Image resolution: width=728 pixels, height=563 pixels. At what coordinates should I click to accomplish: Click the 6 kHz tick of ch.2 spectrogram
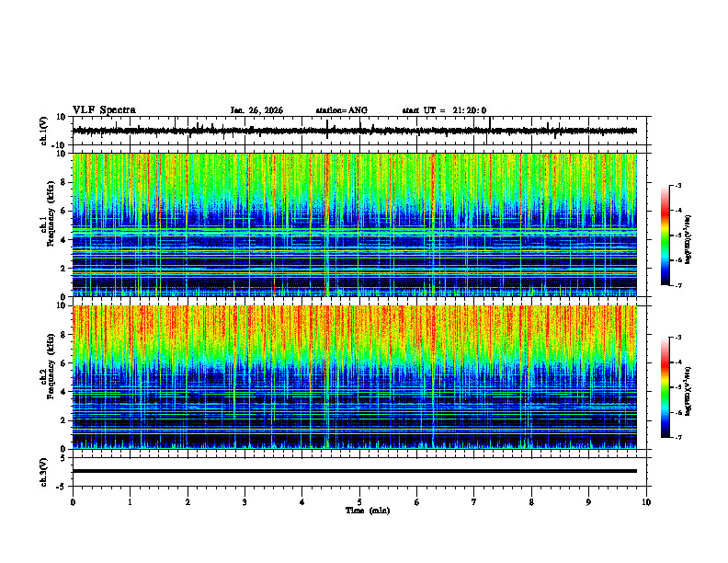point(63,362)
